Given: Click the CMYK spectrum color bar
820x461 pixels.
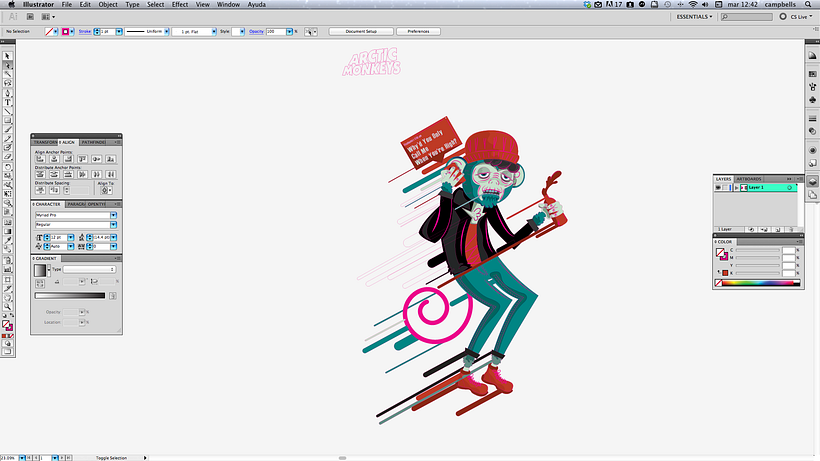Looking at the screenshot, I should coord(761,283).
